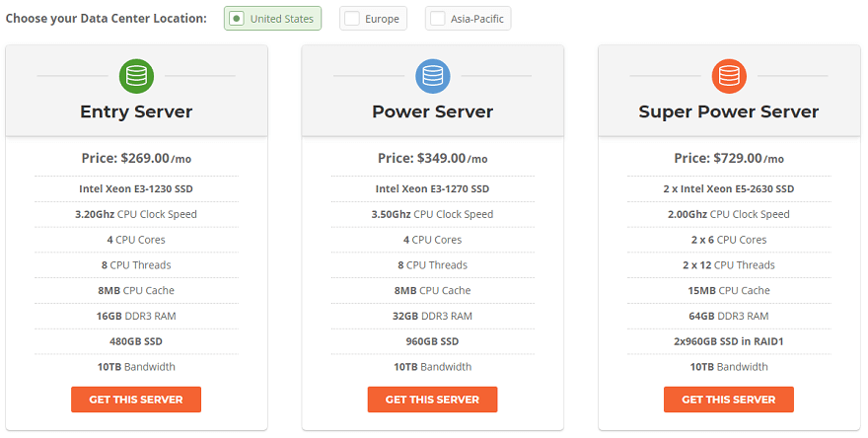This screenshot has height=438, width=868.
Task: Click the Intel Xeon E3-1270 SSD spec
Action: pyautogui.click(x=432, y=188)
